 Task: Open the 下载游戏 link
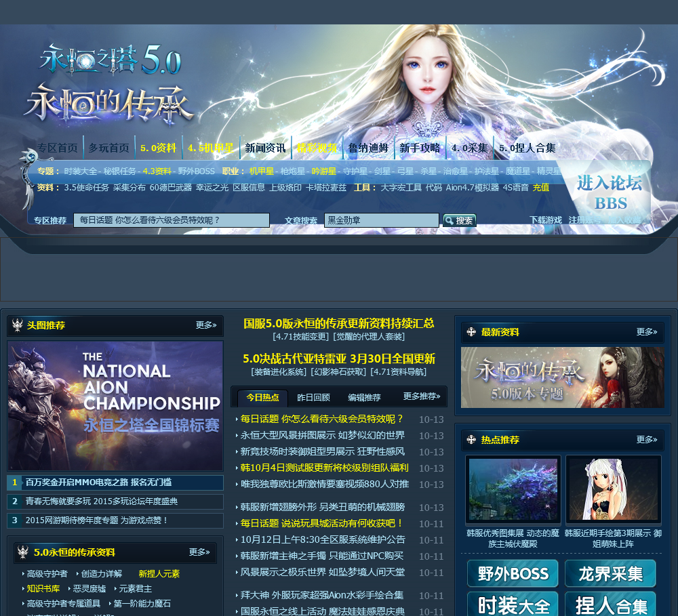click(545, 220)
